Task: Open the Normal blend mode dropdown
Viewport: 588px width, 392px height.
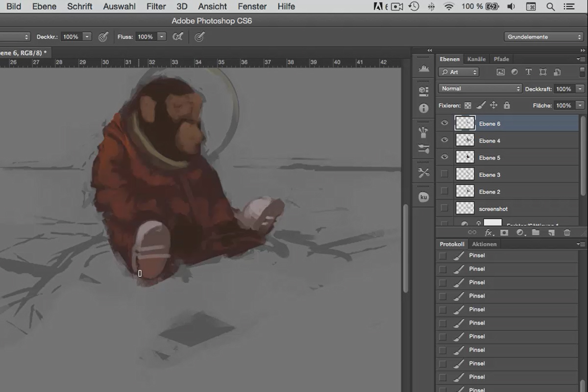Action: [480, 89]
